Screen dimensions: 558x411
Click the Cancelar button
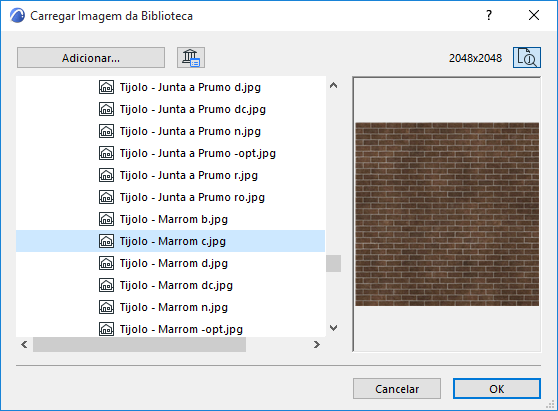click(397, 389)
